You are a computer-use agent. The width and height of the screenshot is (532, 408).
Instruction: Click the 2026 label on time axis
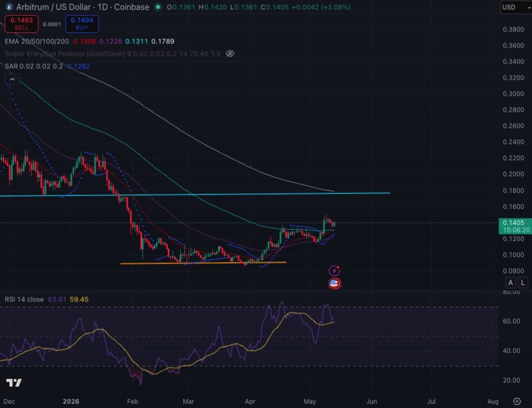pyautogui.click(x=71, y=402)
